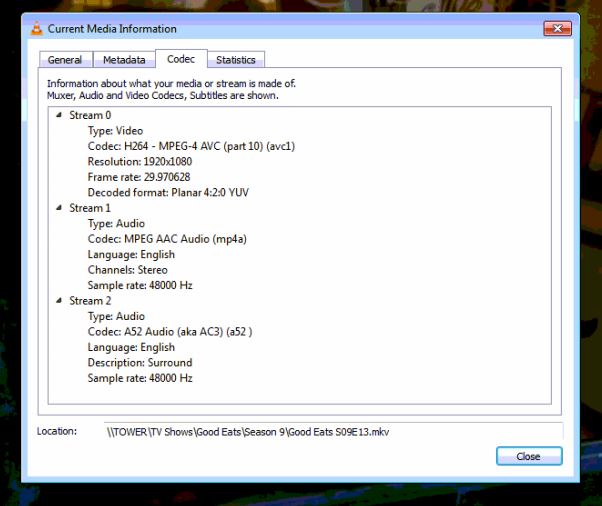The height and width of the screenshot is (506, 602).
Task: Select 'Description: Surround' row
Action: click(140, 363)
